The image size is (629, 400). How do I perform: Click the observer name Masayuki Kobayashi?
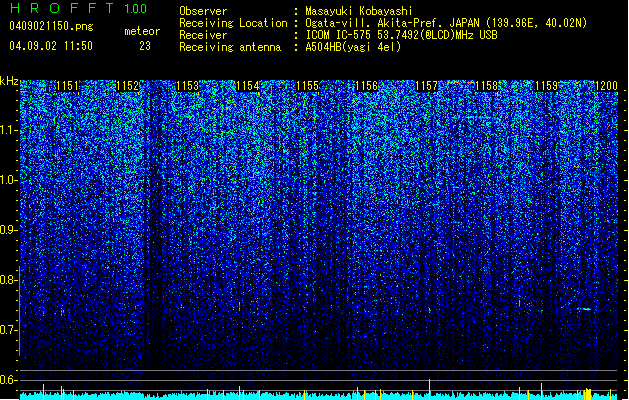click(x=359, y=11)
